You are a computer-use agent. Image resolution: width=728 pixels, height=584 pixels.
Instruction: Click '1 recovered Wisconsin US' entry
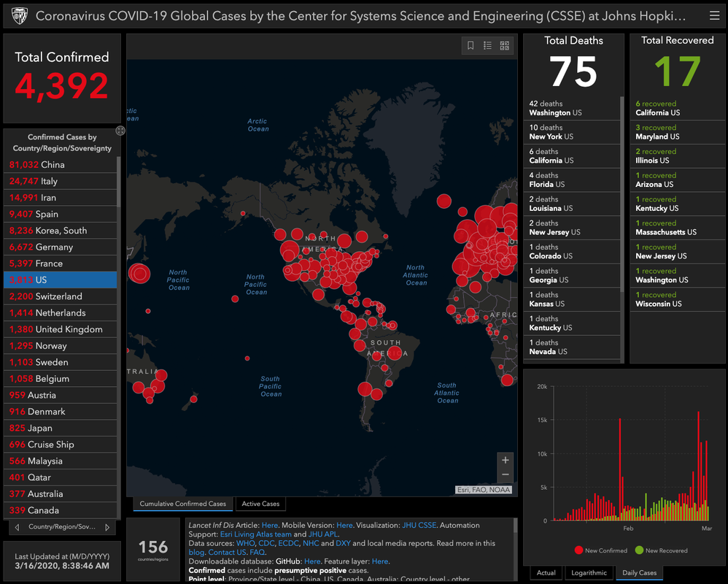point(678,299)
